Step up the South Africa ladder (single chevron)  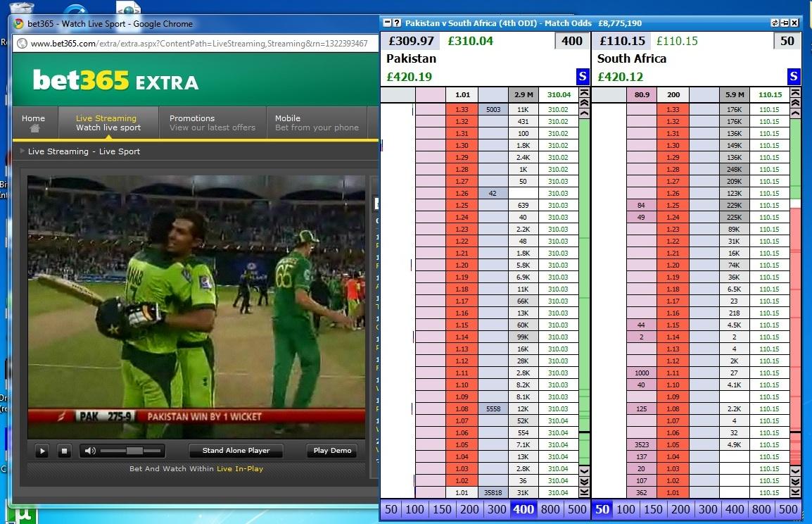(795, 113)
